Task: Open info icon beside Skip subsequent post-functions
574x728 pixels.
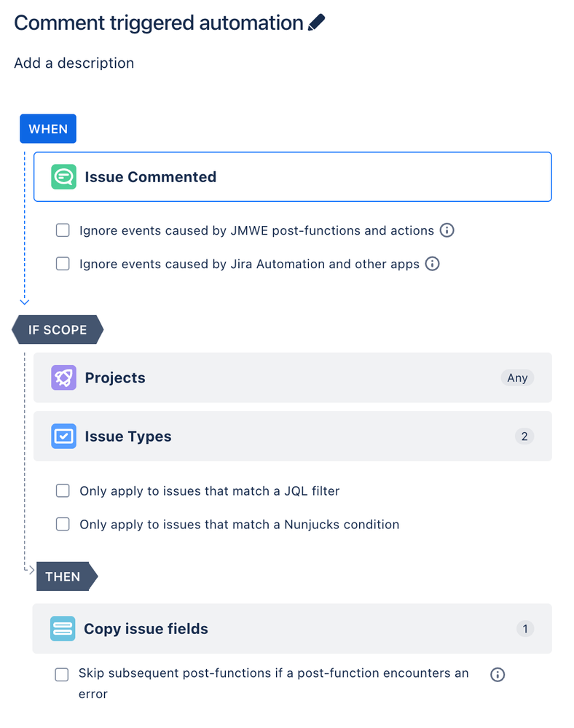Action: [498, 675]
